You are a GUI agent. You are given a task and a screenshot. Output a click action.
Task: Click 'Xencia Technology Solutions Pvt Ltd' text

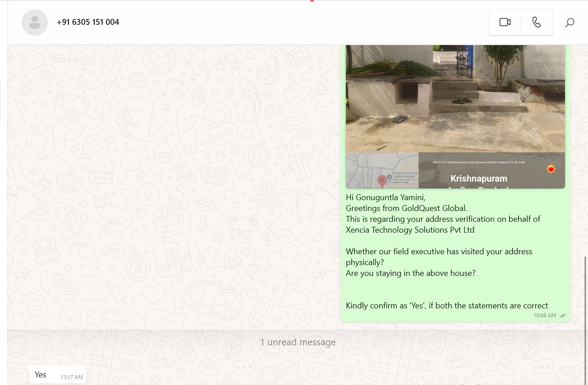point(410,229)
